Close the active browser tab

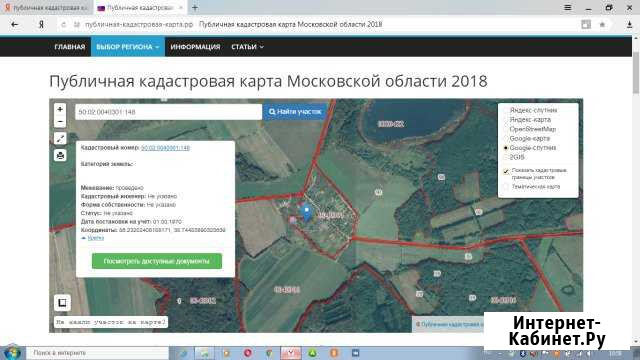click(181, 8)
